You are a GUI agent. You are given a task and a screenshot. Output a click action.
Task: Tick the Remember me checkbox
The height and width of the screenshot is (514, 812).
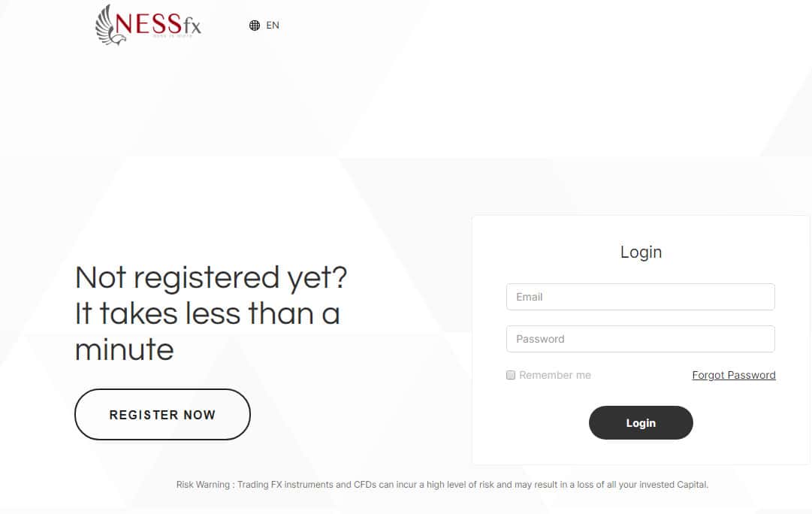coord(511,375)
